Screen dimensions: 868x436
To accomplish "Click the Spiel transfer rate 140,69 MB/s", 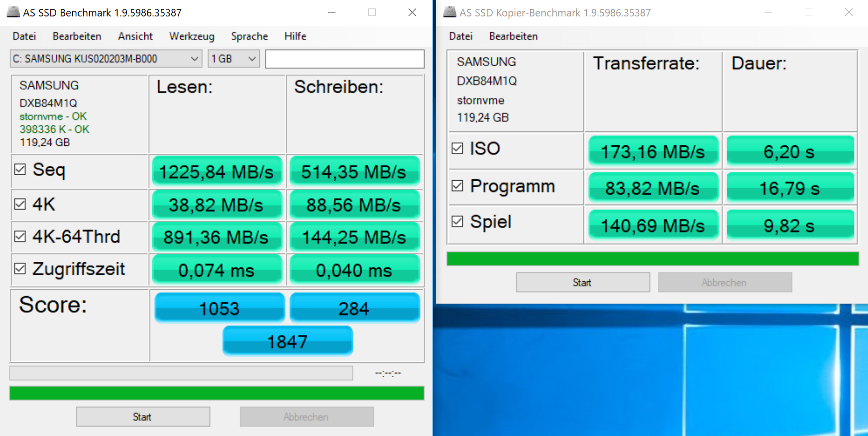I will (x=653, y=225).
